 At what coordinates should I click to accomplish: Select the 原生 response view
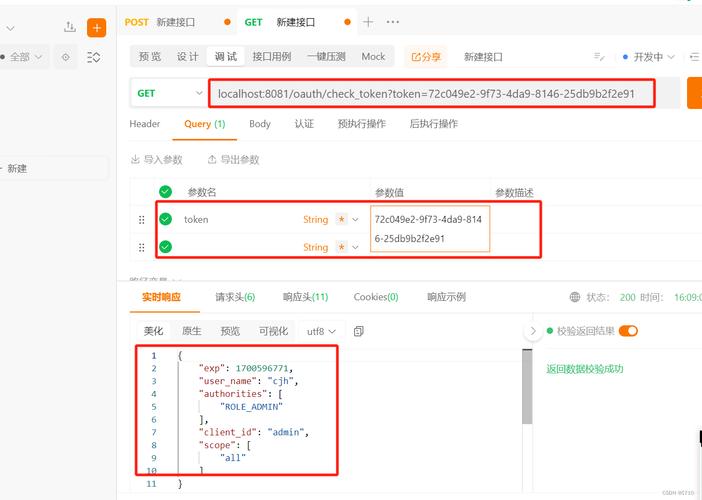coord(192,331)
